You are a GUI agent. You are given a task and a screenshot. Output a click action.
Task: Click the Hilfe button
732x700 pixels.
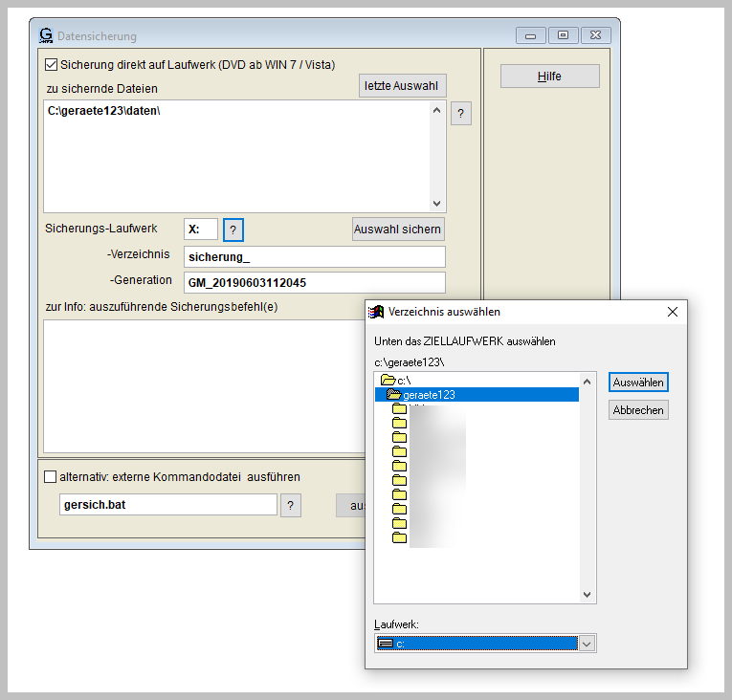click(549, 77)
